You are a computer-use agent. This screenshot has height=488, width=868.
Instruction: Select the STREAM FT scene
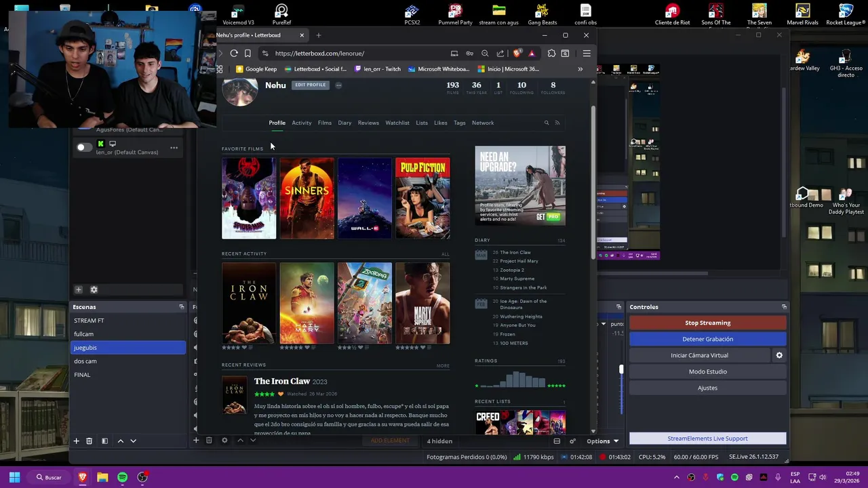(128, 321)
